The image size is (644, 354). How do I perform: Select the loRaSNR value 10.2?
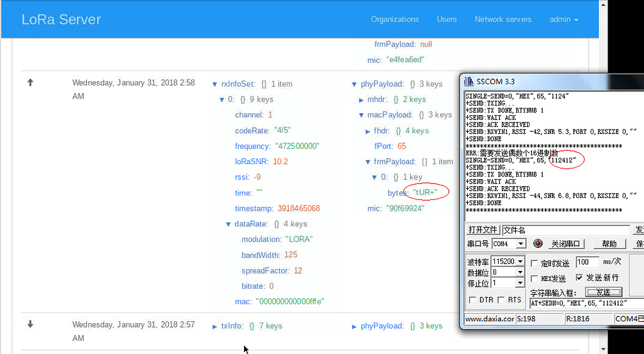tap(280, 162)
